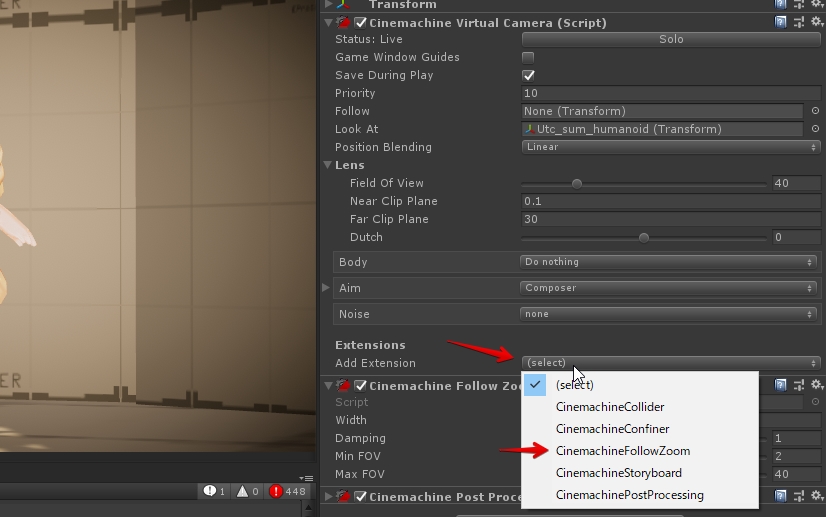Choose CinemachineStoryboard from extension list

640,473
